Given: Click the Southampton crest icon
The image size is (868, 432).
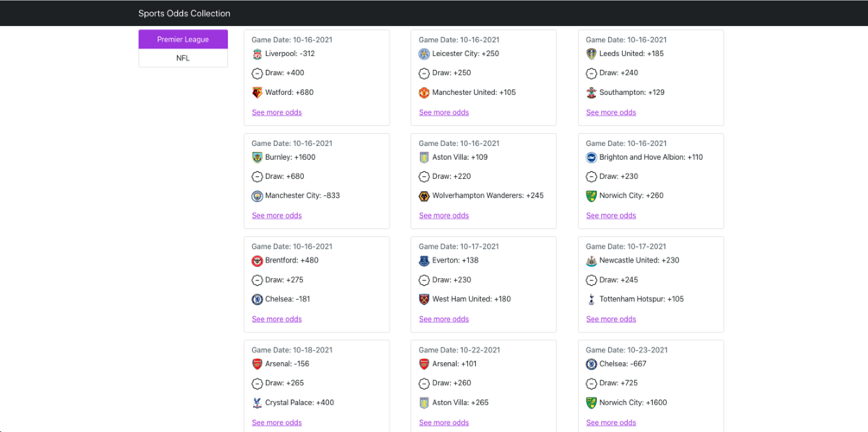Looking at the screenshot, I should 592,92.
